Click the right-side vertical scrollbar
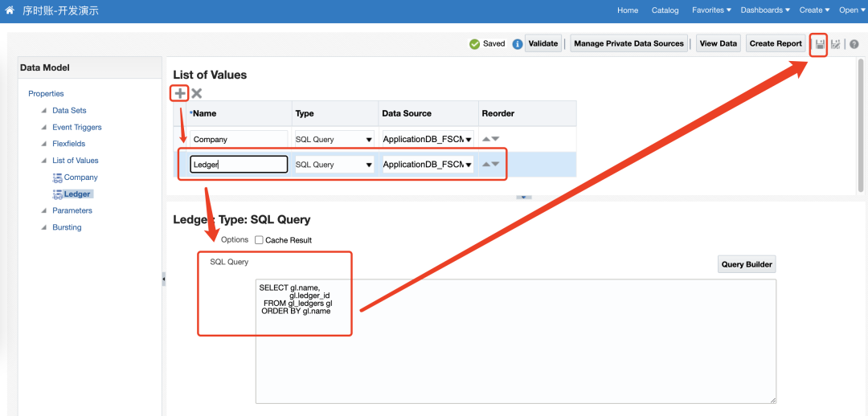 click(861, 125)
